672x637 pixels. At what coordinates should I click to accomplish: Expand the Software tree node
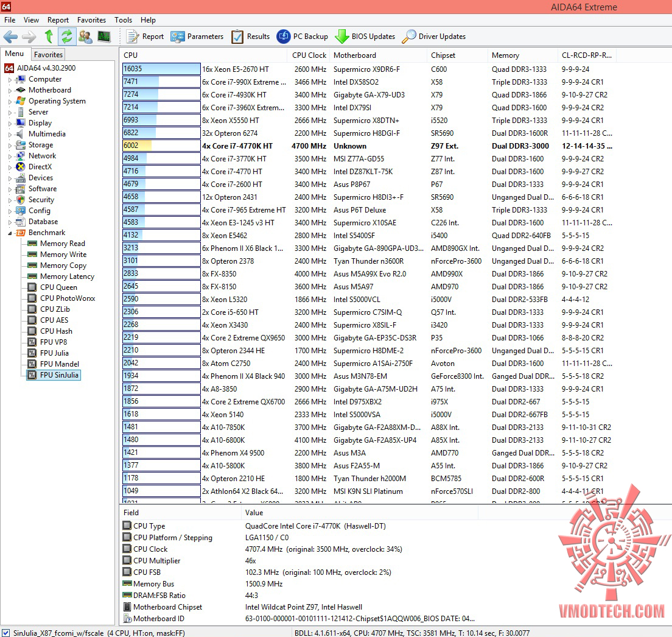pos(10,189)
